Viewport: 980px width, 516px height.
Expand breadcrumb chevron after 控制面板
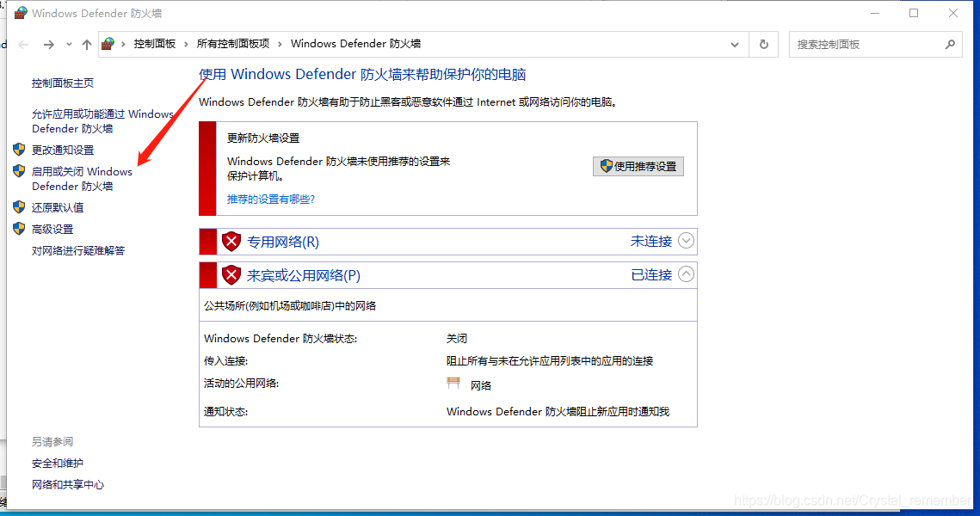click(x=186, y=44)
